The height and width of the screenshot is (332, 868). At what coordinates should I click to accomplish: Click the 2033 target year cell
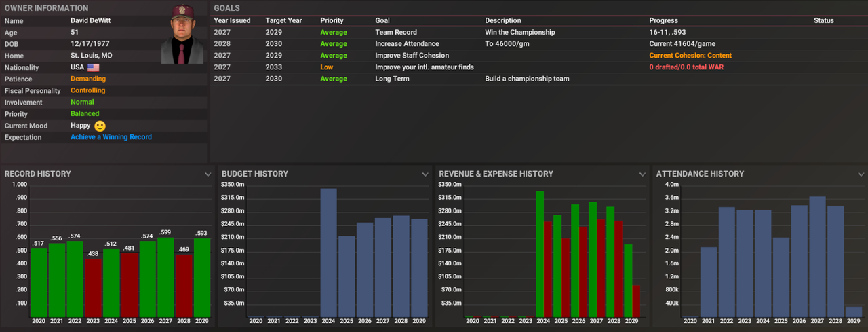tap(273, 67)
